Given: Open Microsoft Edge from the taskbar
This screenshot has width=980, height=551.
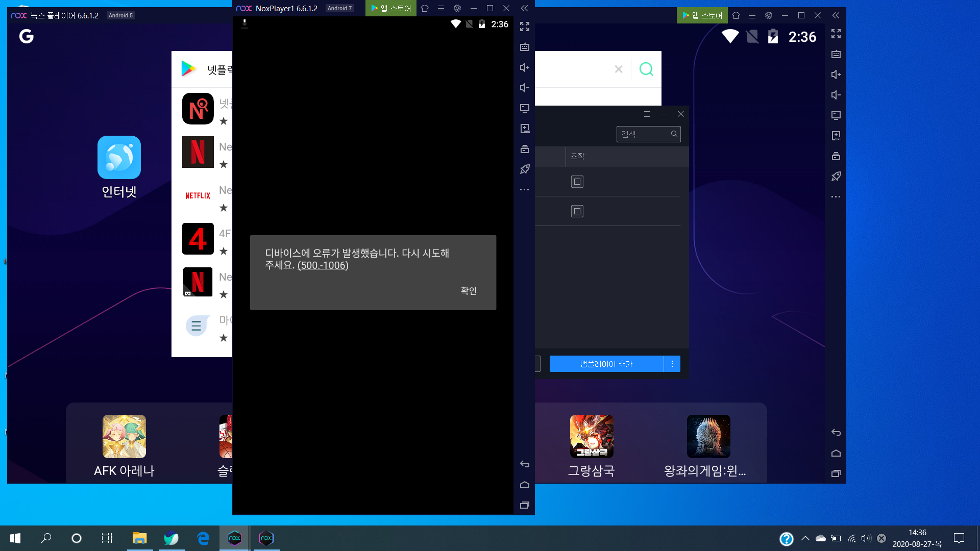Looking at the screenshot, I should coord(203,538).
